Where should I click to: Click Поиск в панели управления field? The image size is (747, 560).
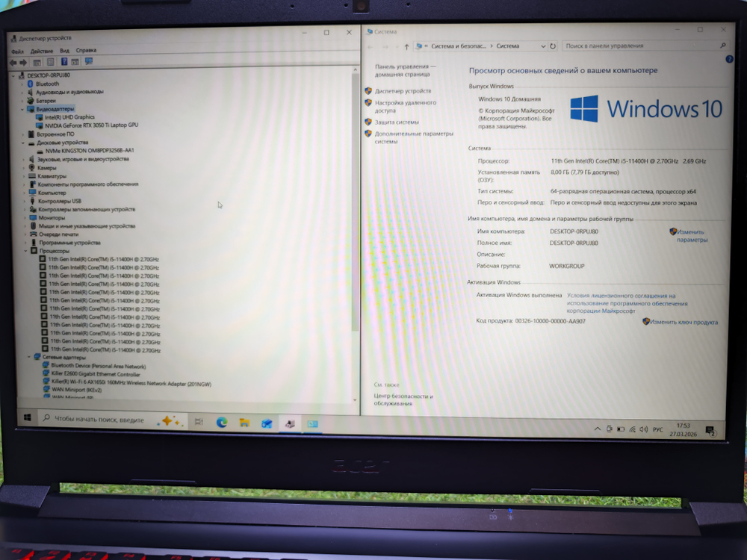click(x=645, y=46)
